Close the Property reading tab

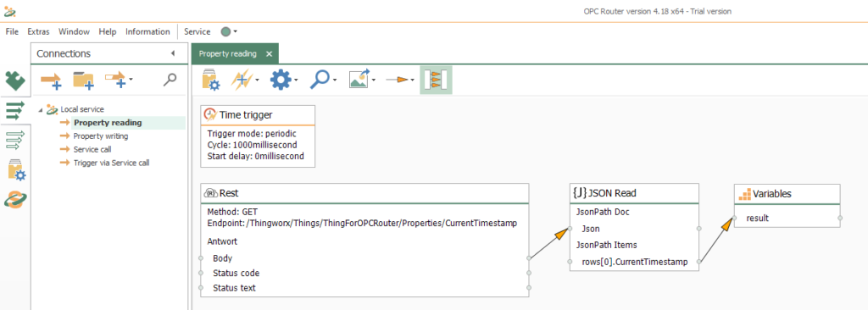pos(269,53)
